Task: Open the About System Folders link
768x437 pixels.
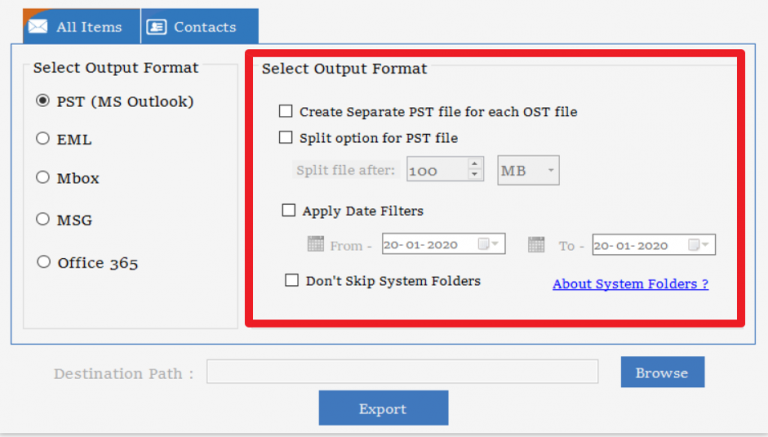Action: tap(630, 284)
